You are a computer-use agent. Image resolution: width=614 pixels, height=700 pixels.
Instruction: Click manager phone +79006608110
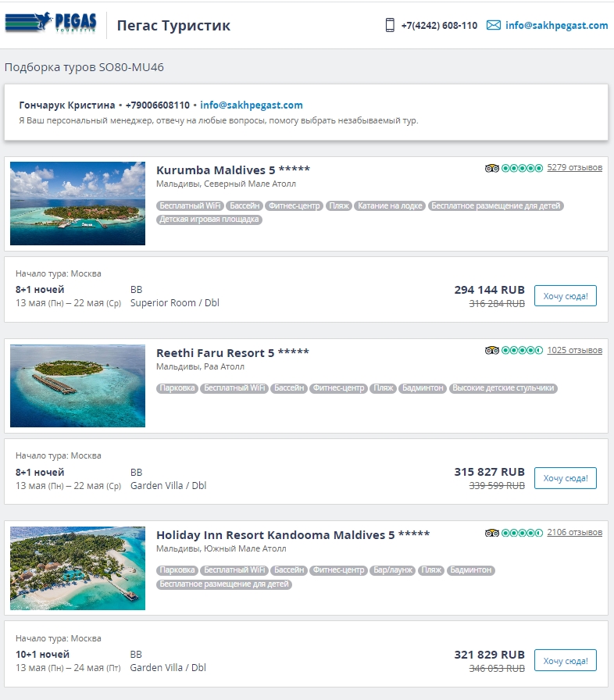(158, 105)
